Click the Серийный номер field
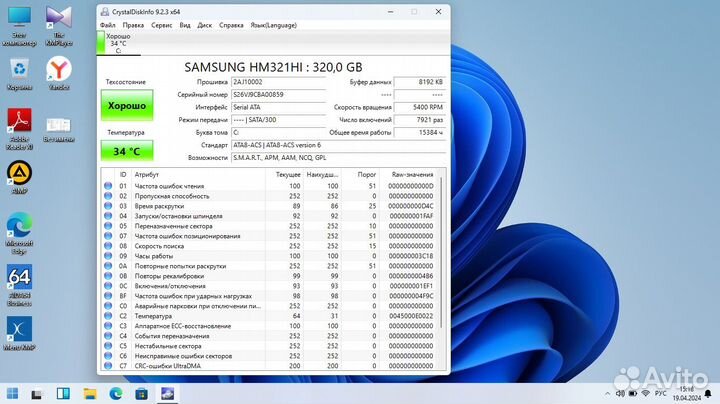Viewport: 720px width, 404px height. click(x=278, y=95)
